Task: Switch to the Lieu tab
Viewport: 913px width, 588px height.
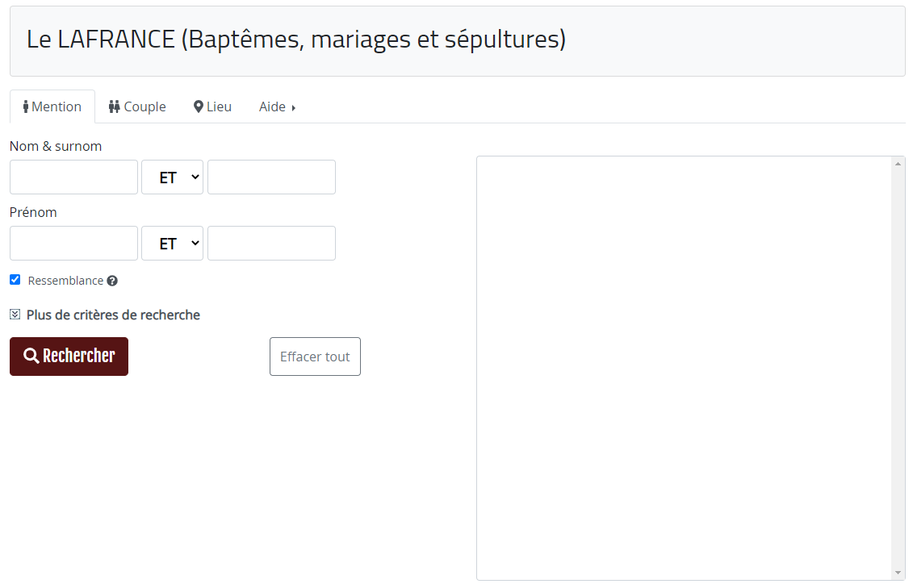Action: pyautogui.click(x=212, y=106)
